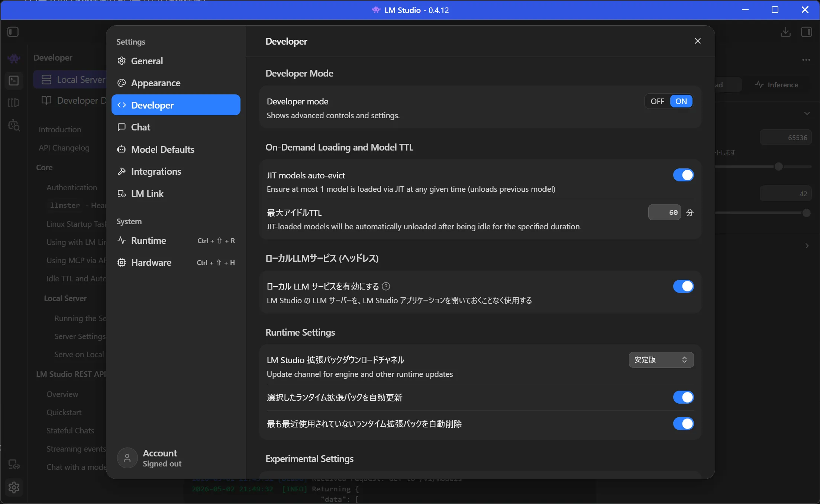Expand the right panel arrow chevron
This screenshot has width=820, height=504.
click(x=807, y=246)
